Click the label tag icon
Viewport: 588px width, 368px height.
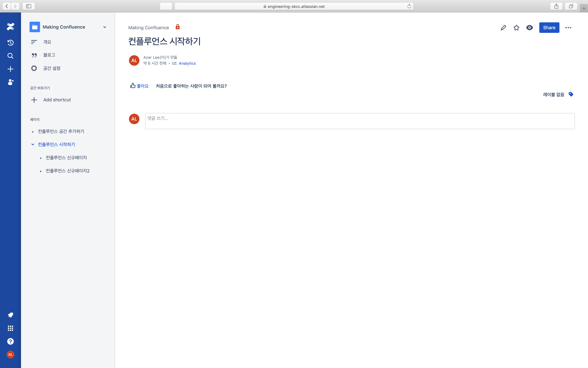(571, 94)
